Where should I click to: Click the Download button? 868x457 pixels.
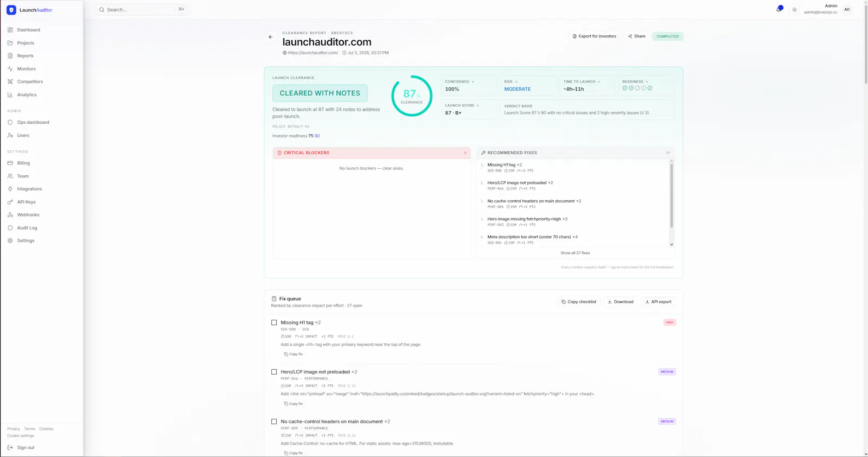click(x=621, y=302)
